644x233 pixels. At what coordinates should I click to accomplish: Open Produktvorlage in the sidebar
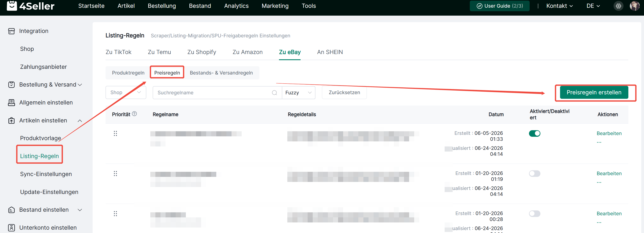tap(41, 138)
